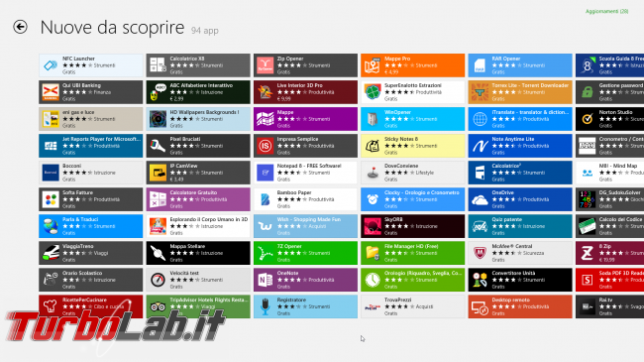
Task: Select the Impresa Semplice icon
Action: [x=265, y=146]
